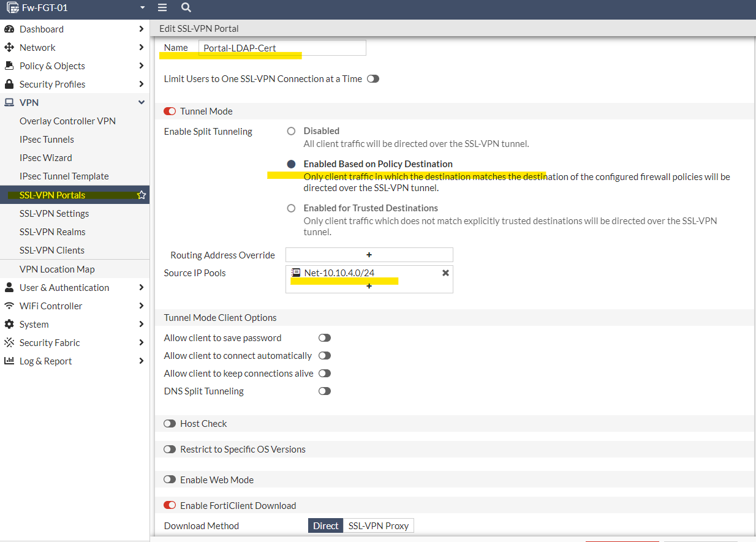
Task: Enable the Host Check option
Action: click(170, 423)
